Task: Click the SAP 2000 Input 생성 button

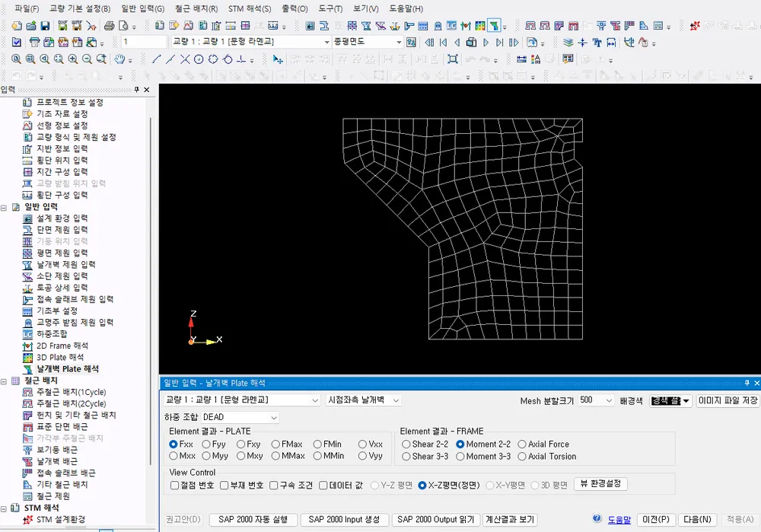Action: click(x=344, y=519)
